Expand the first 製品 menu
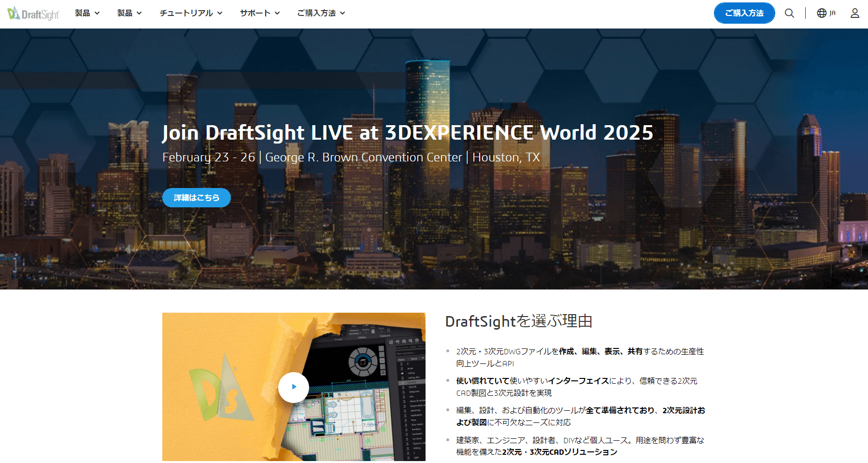Screen dimensions: 868x463 tap(87, 13)
